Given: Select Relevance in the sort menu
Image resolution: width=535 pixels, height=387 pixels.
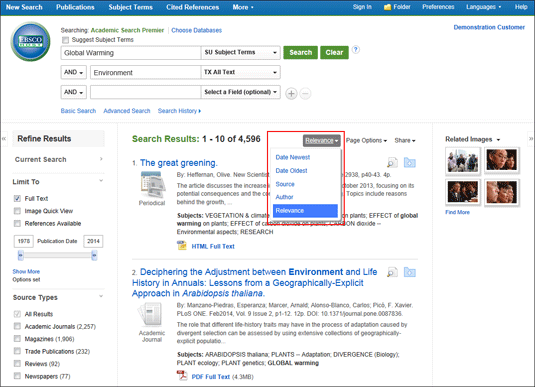Looking at the screenshot, I should [305, 211].
